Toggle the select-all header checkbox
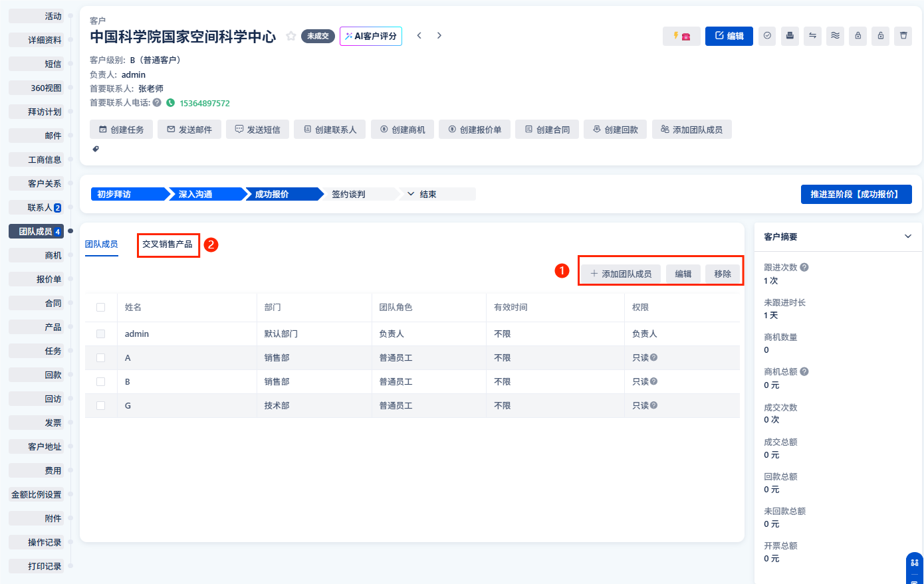This screenshot has height=584, width=924. click(x=101, y=307)
